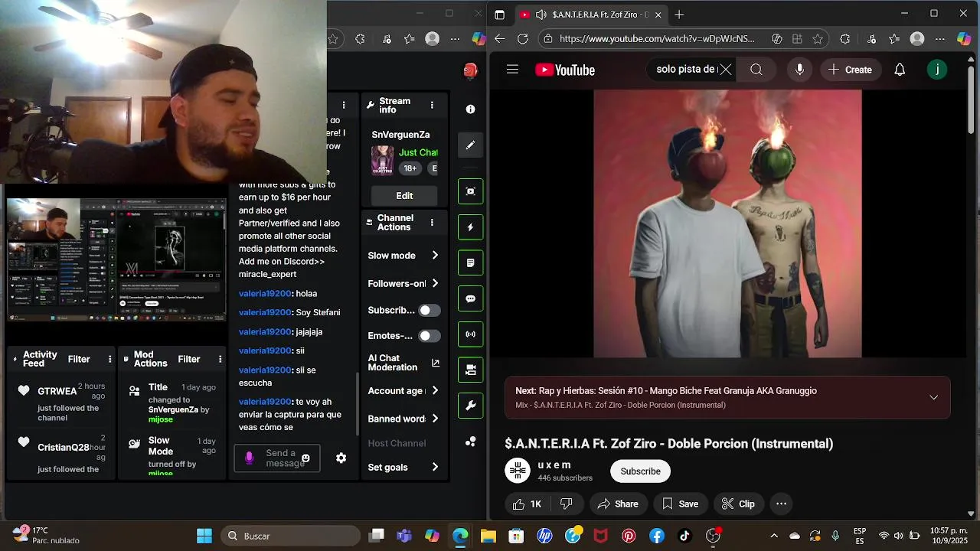Open the YouTube account avatar 'j'

937,70
